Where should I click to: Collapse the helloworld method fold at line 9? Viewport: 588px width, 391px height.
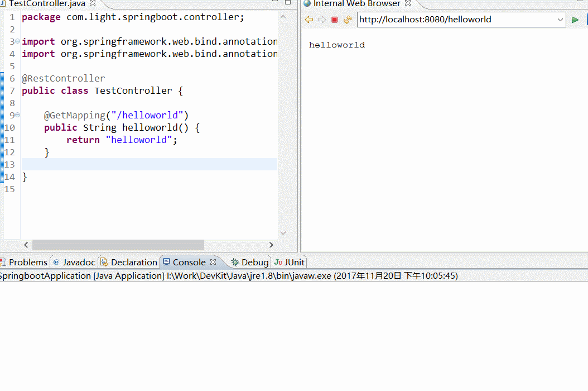click(17, 115)
